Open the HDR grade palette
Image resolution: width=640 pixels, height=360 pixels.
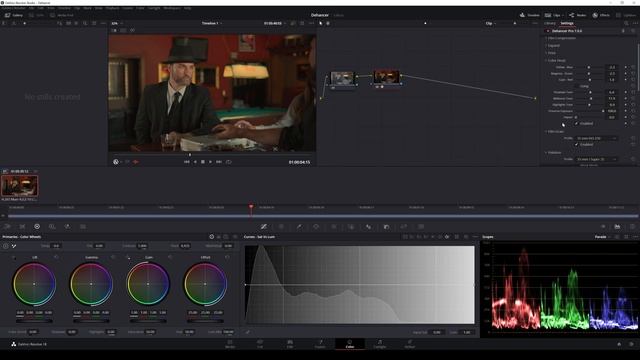pos(52,227)
